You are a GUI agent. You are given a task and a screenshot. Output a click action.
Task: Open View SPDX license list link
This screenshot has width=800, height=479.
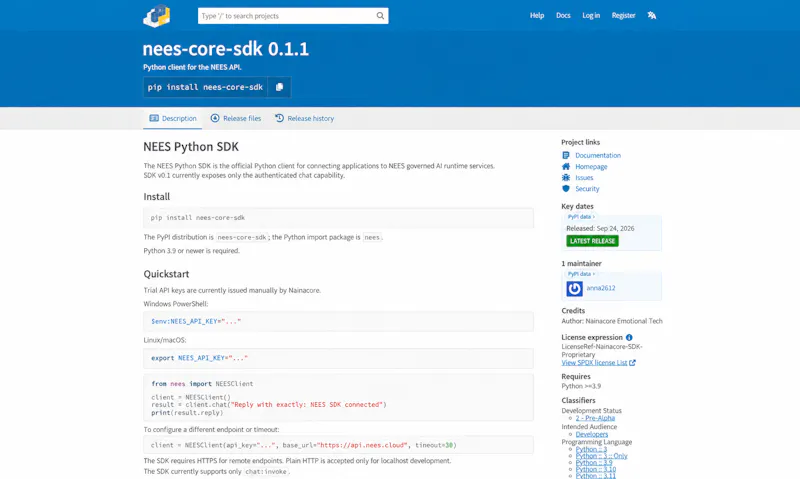point(598,363)
